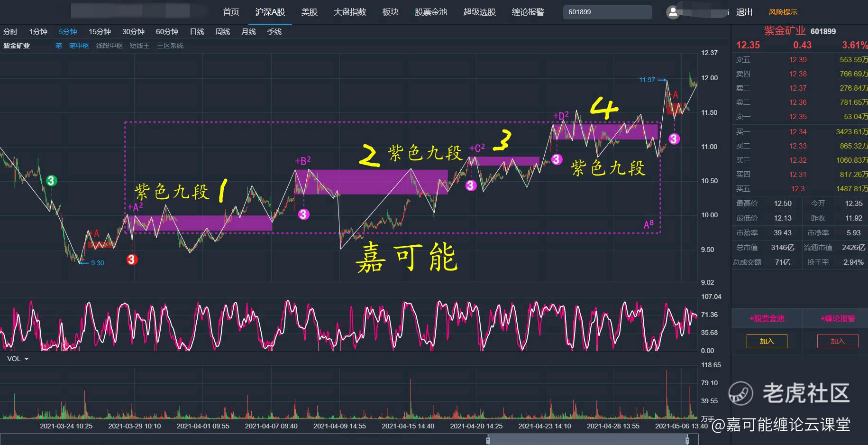Switch to 1分钟 period
Screen dimensions: 868x445
pyautogui.click(x=38, y=32)
